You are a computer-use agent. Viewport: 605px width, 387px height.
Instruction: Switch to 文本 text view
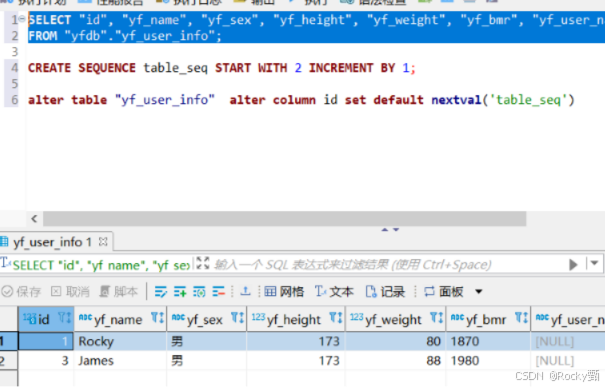[334, 292]
